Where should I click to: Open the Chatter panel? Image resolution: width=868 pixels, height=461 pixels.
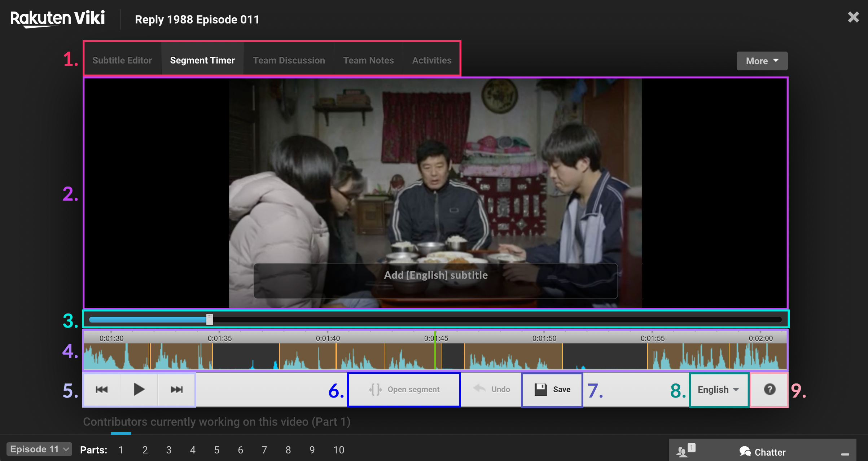(762, 452)
